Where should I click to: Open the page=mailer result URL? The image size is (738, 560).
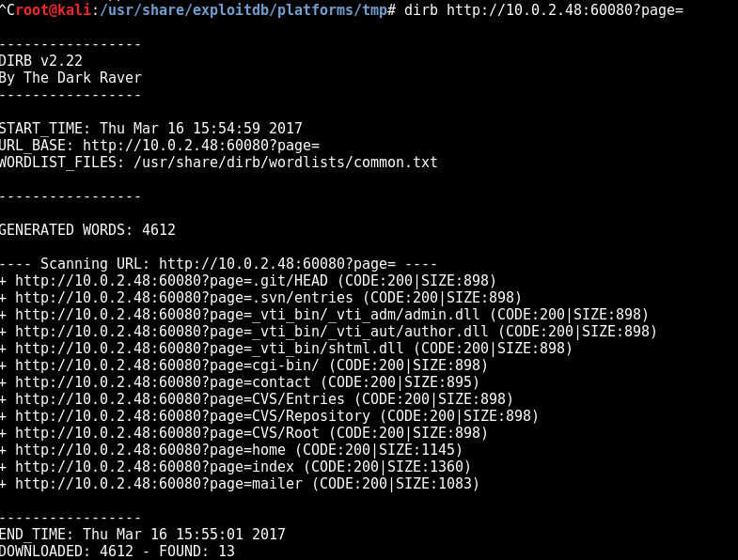[159, 484]
